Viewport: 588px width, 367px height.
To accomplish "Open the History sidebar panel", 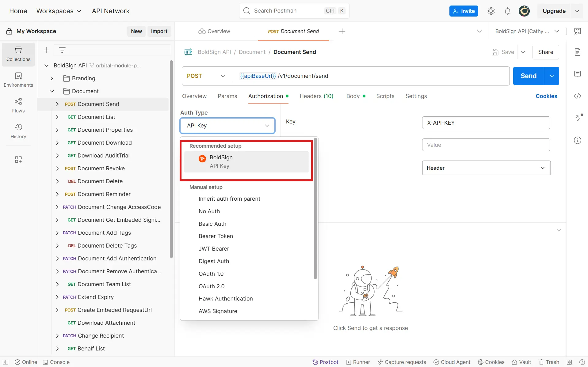I will 18,131.
